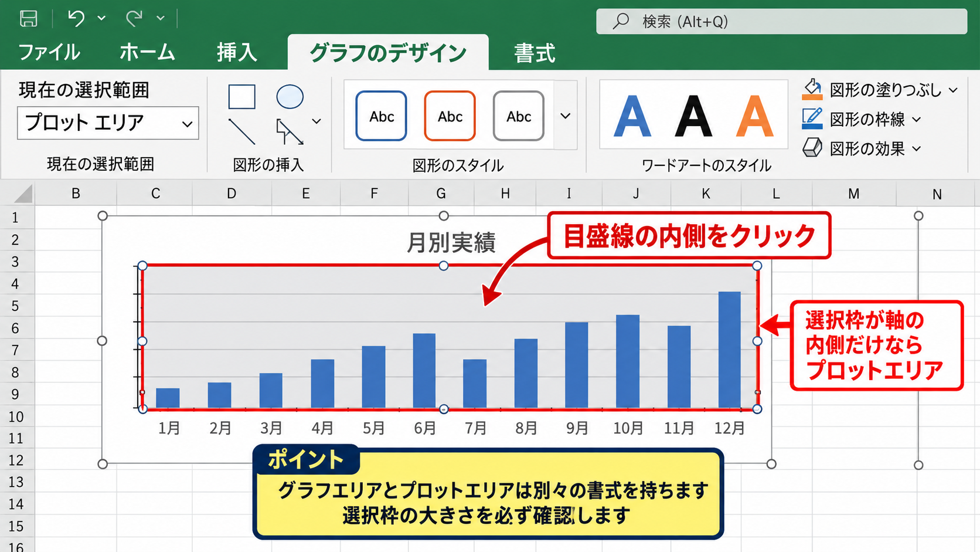Select row header 5
980x552 pixels.
coord(16,306)
